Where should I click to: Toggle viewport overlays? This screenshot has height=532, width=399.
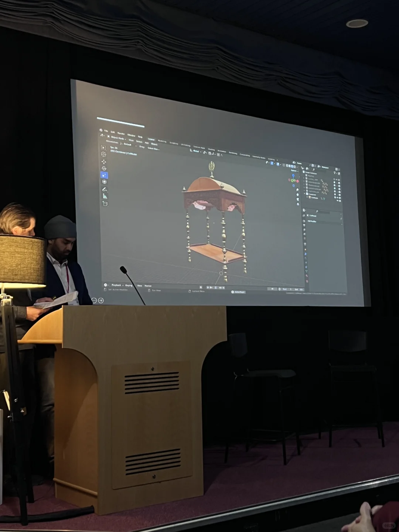[x=278, y=164]
